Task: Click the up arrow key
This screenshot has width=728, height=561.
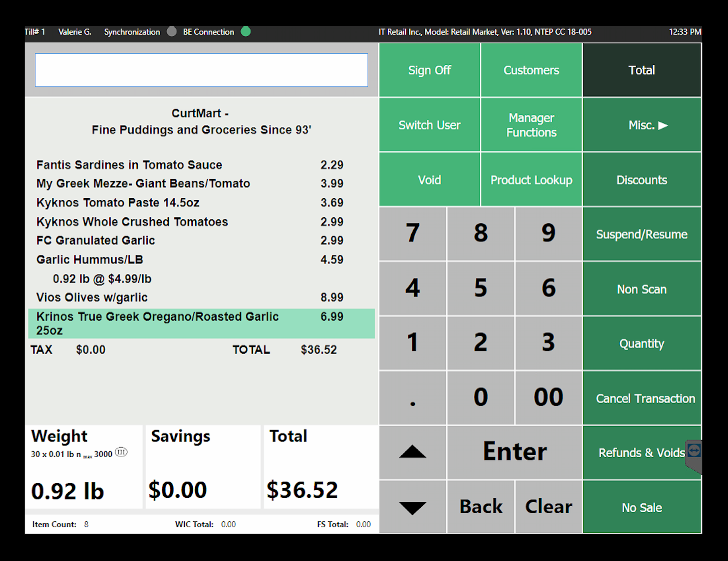Action: pyautogui.click(x=412, y=452)
